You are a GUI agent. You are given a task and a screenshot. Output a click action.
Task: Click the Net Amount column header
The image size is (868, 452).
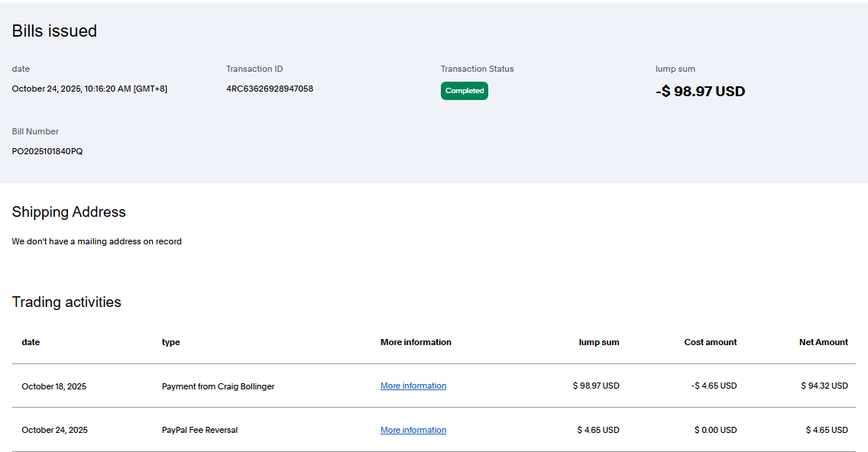point(823,342)
